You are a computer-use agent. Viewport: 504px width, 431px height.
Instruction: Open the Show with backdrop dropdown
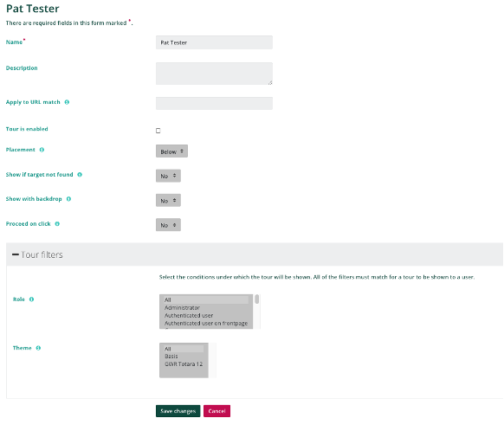168,201
